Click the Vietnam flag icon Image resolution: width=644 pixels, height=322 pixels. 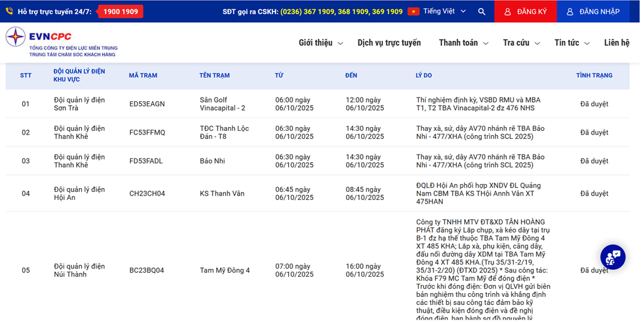coord(413,11)
